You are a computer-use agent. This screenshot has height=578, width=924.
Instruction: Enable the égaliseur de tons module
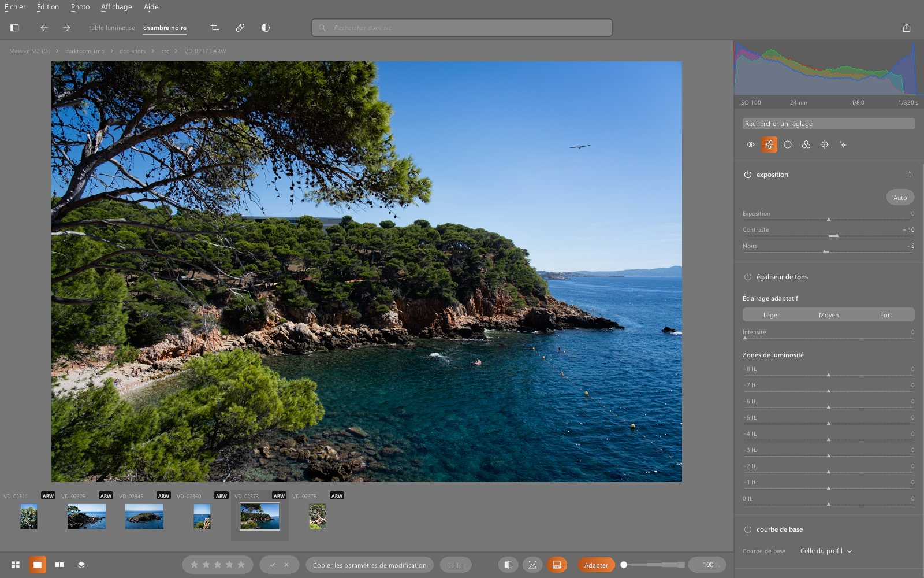point(748,277)
